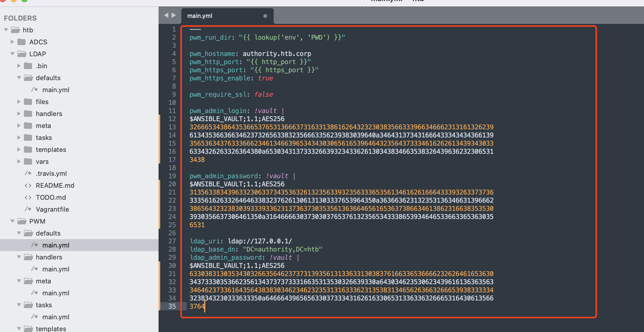Expand LDAP tasks folder arrow
The height and width of the screenshot is (332, 644).
pos(19,137)
